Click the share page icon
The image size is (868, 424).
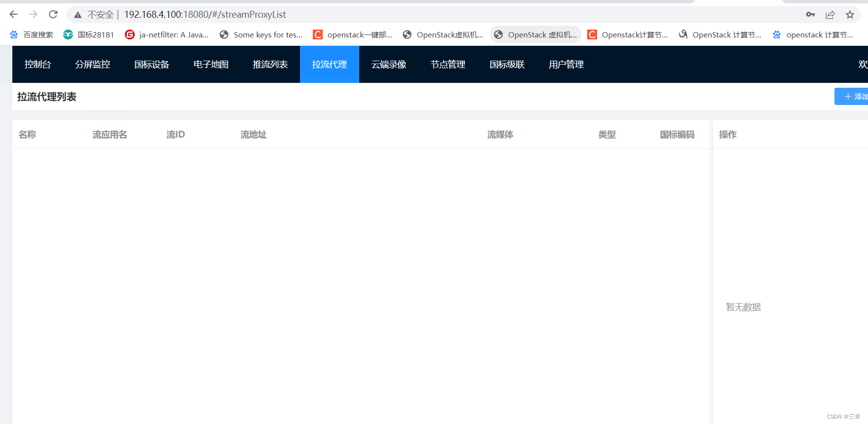pos(830,15)
